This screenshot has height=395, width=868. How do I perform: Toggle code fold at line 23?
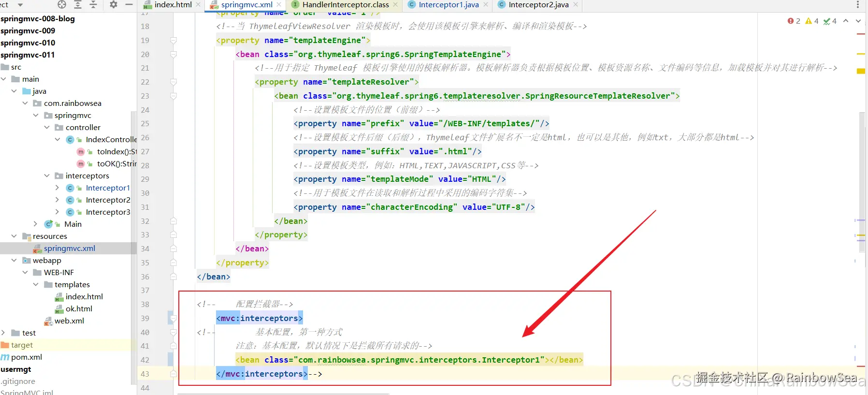tap(174, 96)
